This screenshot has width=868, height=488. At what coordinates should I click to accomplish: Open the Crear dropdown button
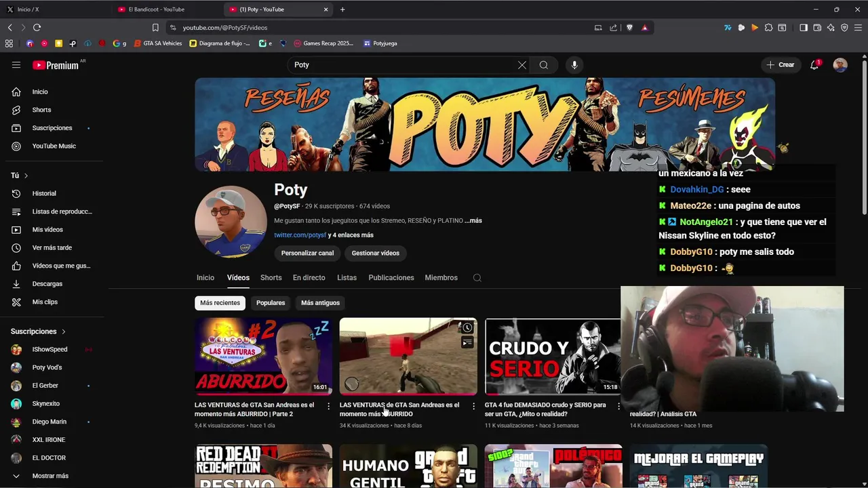click(781, 65)
